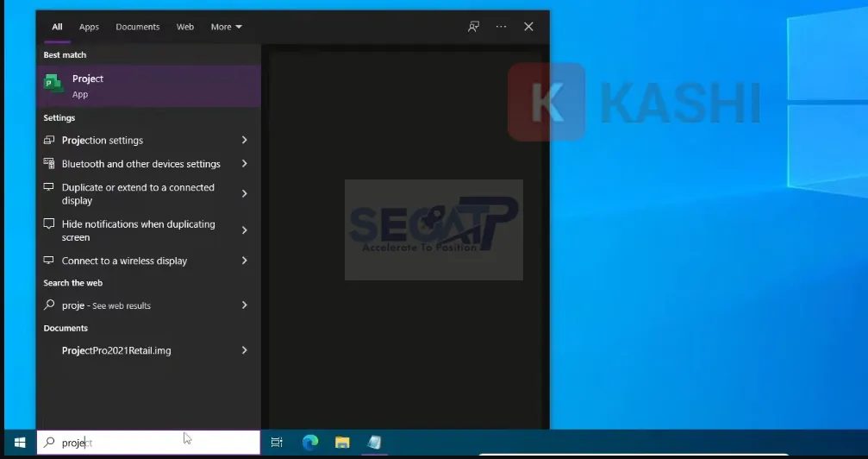868x459 pixels.
Task: Open File Explorer from the taskbar
Action: click(342, 443)
